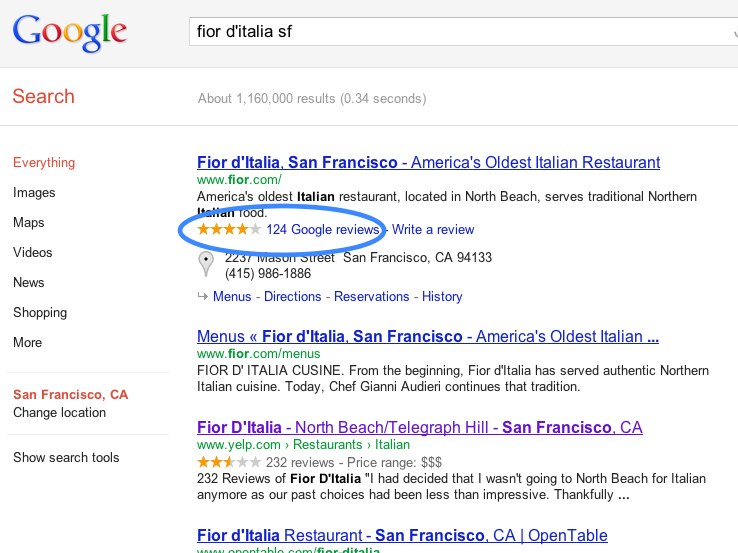Open the History sitelink
738x553 pixels.
tap(442, 297)
